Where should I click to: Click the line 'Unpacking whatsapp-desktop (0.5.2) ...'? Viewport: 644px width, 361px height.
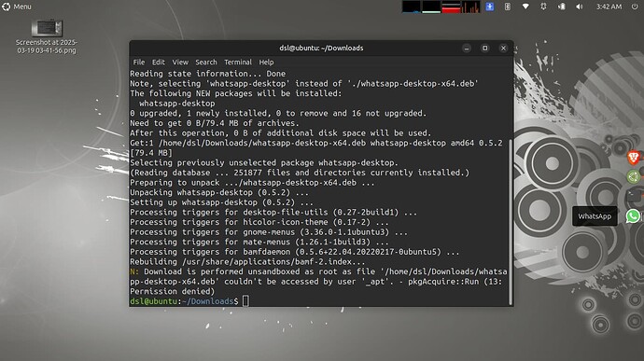219,192
